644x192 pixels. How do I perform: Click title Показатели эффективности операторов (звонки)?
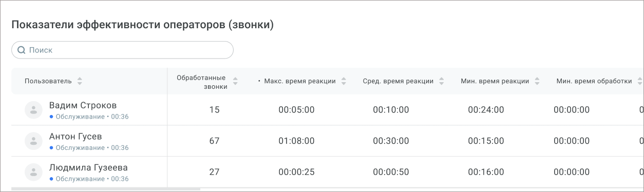pyautogui.click(x=142, y=25)
